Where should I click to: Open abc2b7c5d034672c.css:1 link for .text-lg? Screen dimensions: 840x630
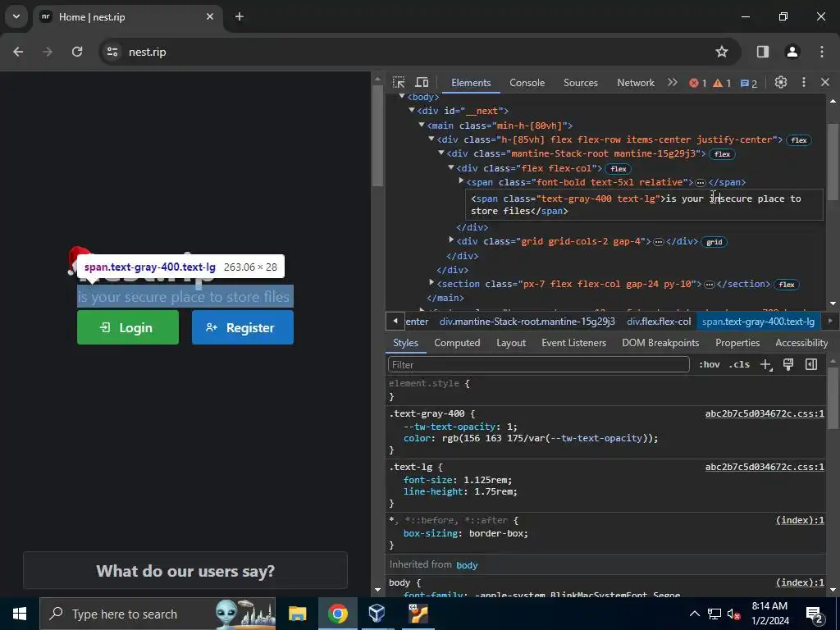point(765,467)
